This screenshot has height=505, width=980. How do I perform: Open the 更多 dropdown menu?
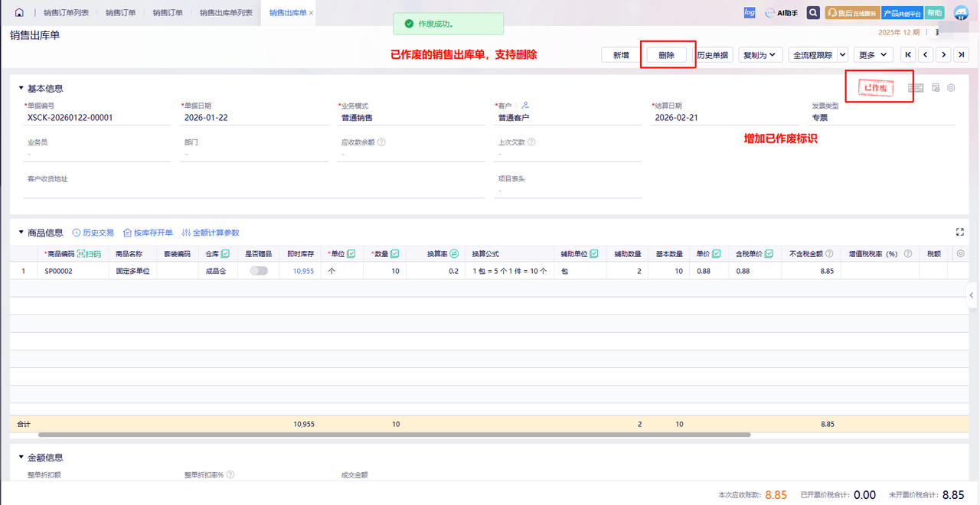tap(874, 54)
